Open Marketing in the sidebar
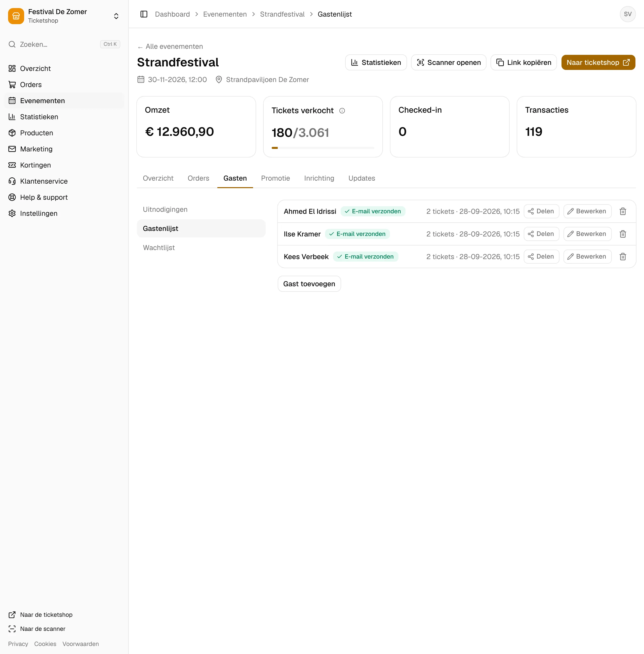Screen dimensions: 644x654 pyautogui.click(x=64, y=149)
